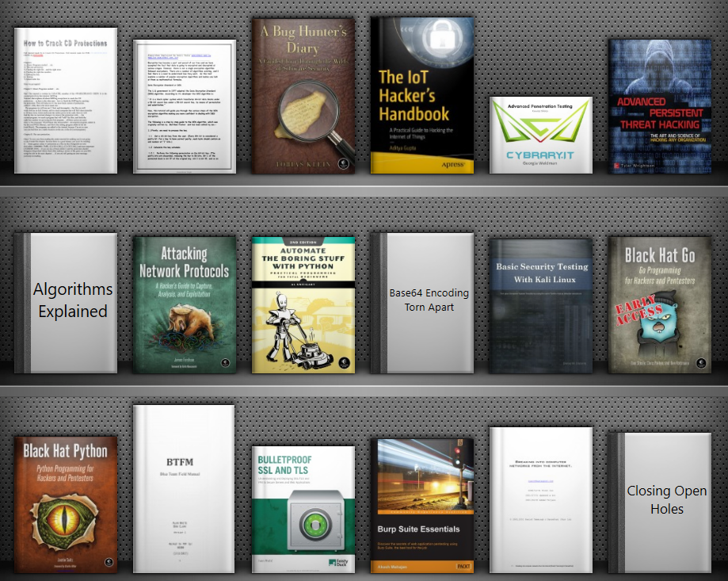The width and height of the screenshot is (728, 581).
Task: Open Attacking Network Protocols book
Action: [x=185, y=304]
